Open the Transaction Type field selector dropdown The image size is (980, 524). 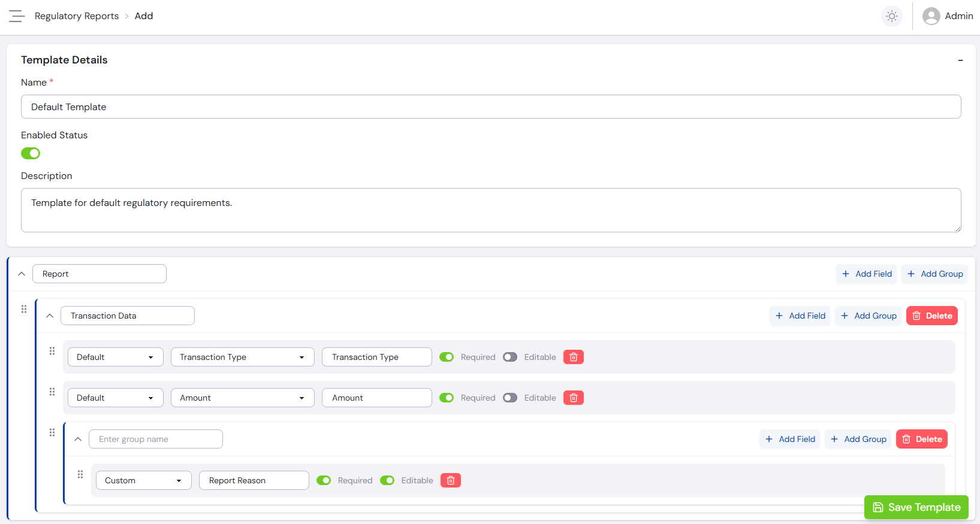pyautogui.click(x=243, y=357)
